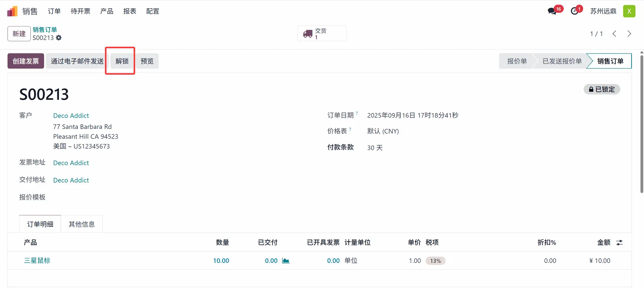Screen dimensions: 644x288
Task: Click the 解锁 button
Action: tap(122, 61)
